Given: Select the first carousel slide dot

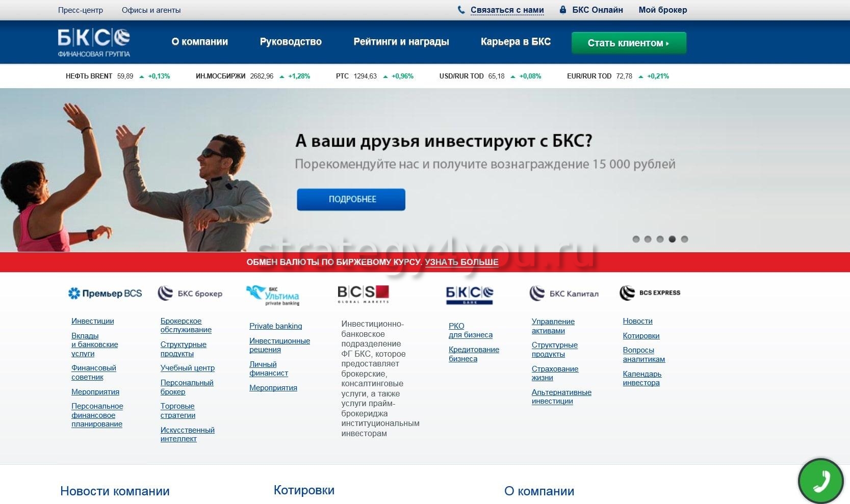Looking at the screenshot, I should tap(636, 239).
